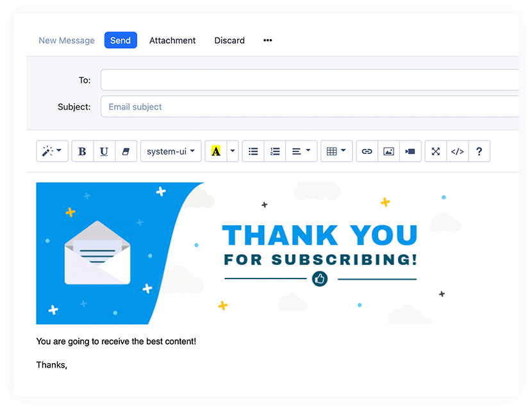Screen dimensions: 532x410
Task: Open the more options ellipsis menu
Action: (x=268, y=40)
